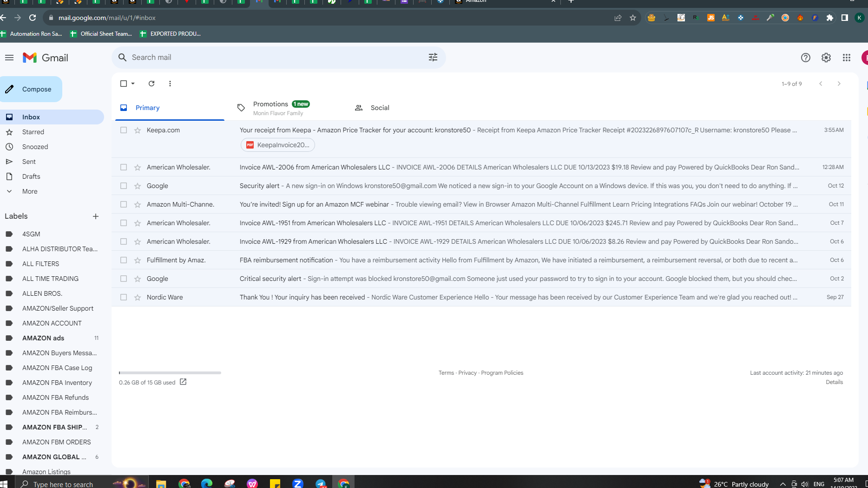Star the Google Security alert email

point(138,186)
